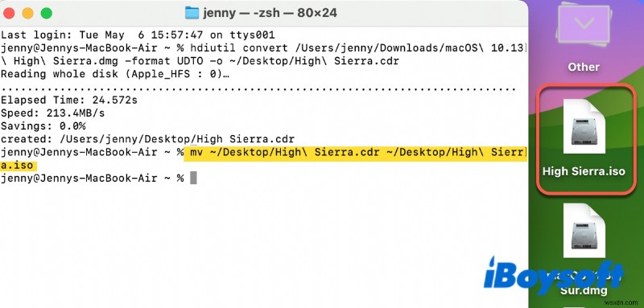Image resolution: width=644 pixels, height=308 pixels.
Task: Click the 'High Sierra.iso' file name label
Action: (x=584, y=171)
